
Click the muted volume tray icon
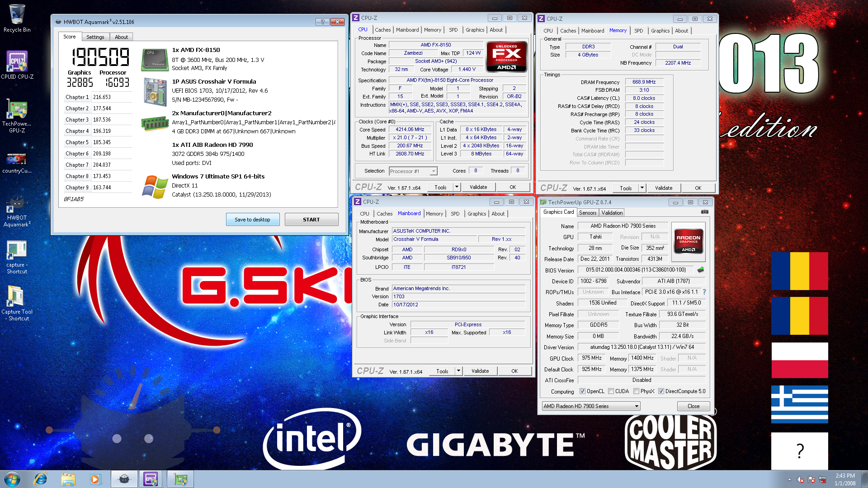click(800, 479)
